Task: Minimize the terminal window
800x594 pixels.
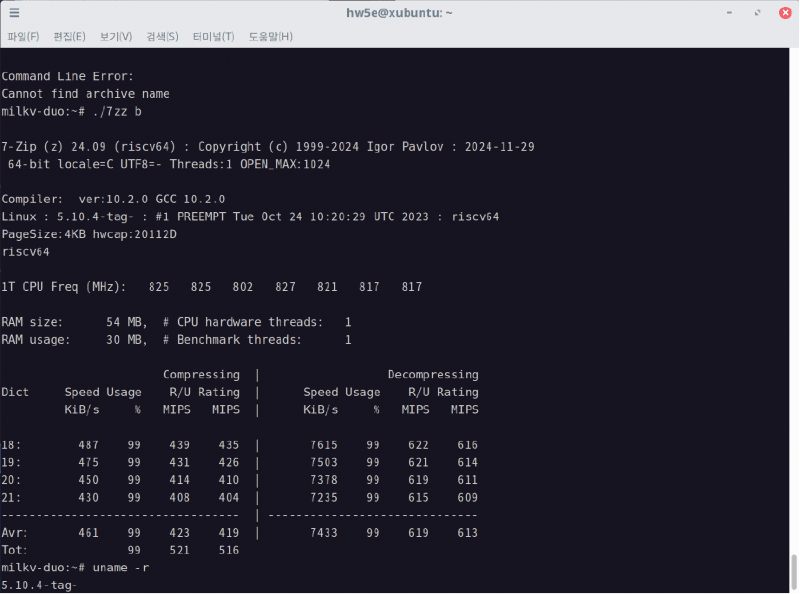Action: click(x=730, y=13)
